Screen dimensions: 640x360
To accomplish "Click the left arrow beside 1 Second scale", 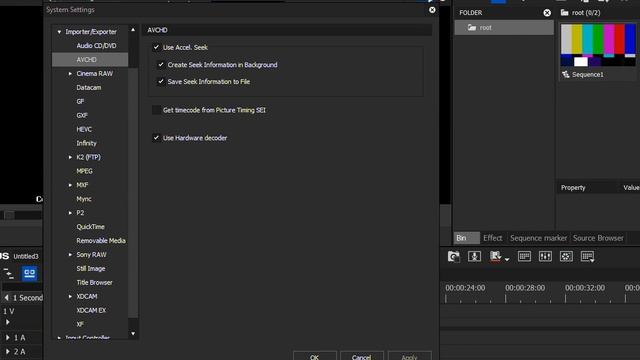I will click(6, 298).
